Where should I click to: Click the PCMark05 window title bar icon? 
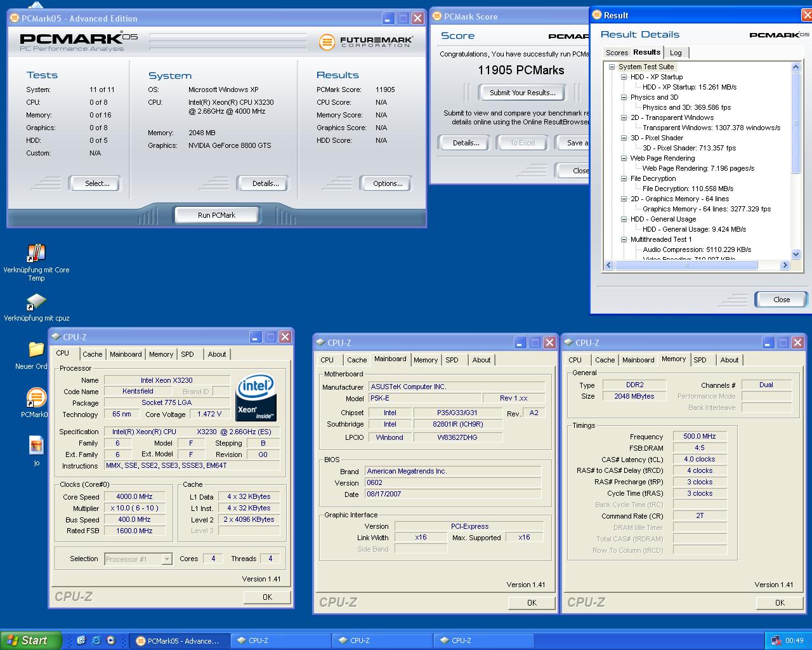15,18
